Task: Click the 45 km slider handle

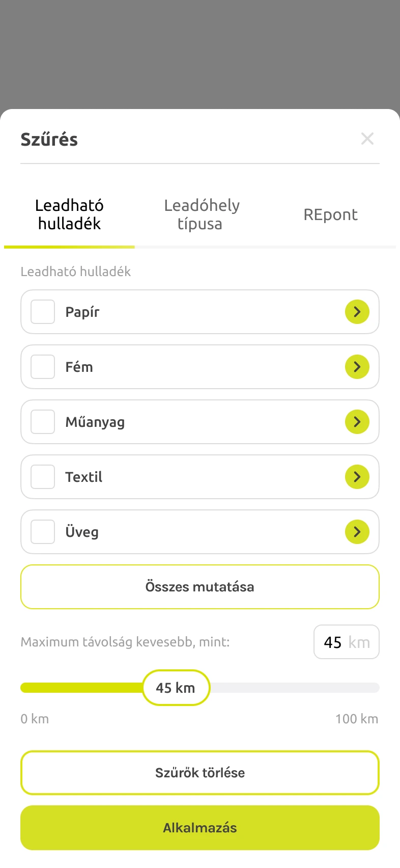Action: [x=176, y=688]
